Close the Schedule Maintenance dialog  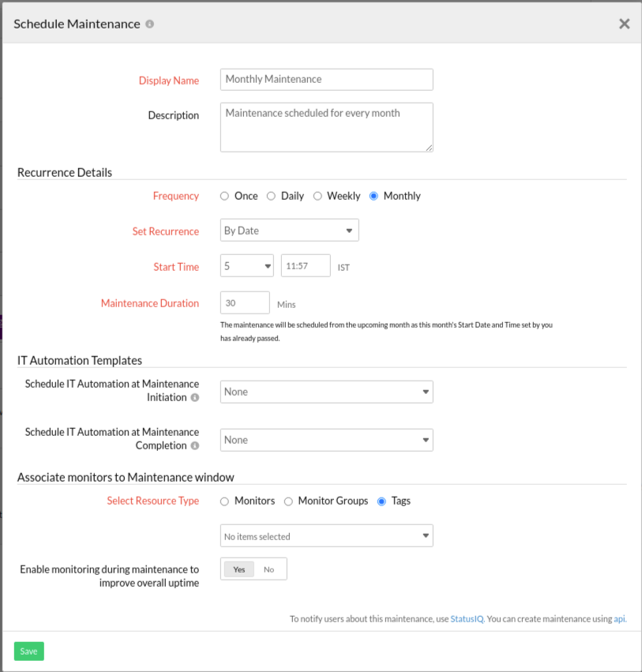click(624, 24)
